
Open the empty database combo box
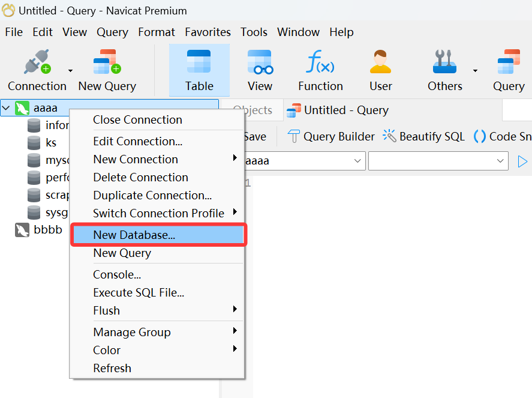coord(438,161)
